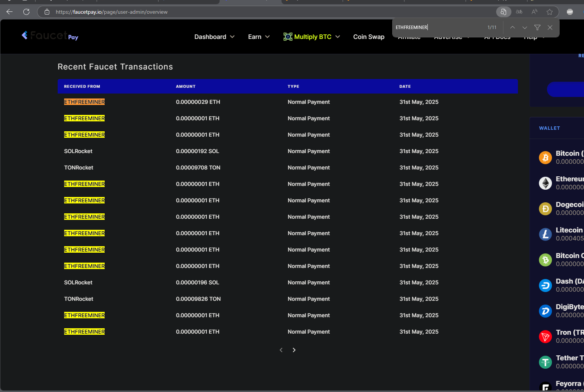Click the Tether wallet icon
This screenshot has width=584, height=392.
coord(545,362)
